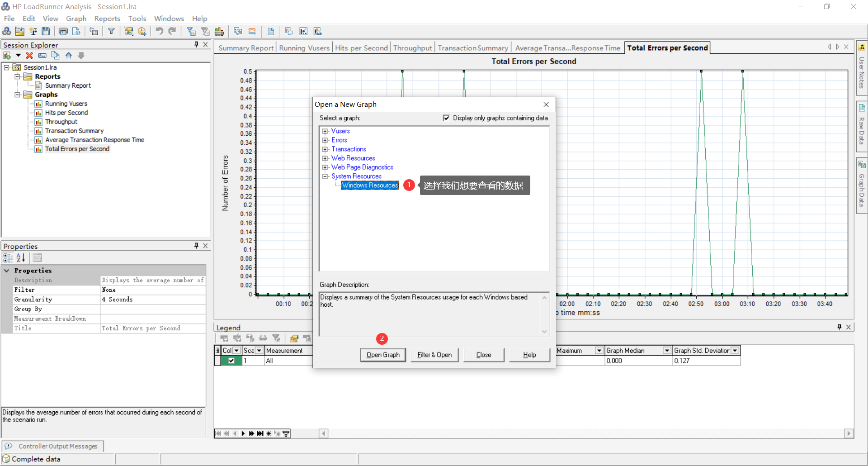Click the blue move-up arrow in Session Explorer

pyautogui.click(x=69, y=56)
